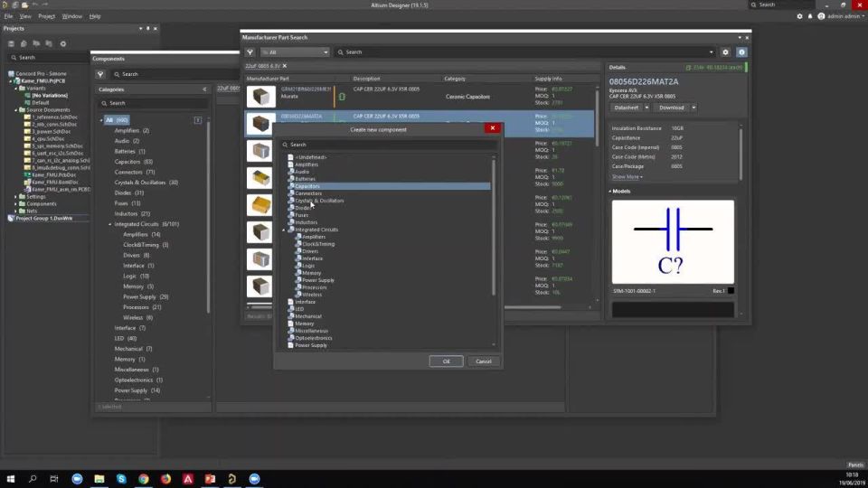Select <Undefined> in component type tree

[310, 157]
